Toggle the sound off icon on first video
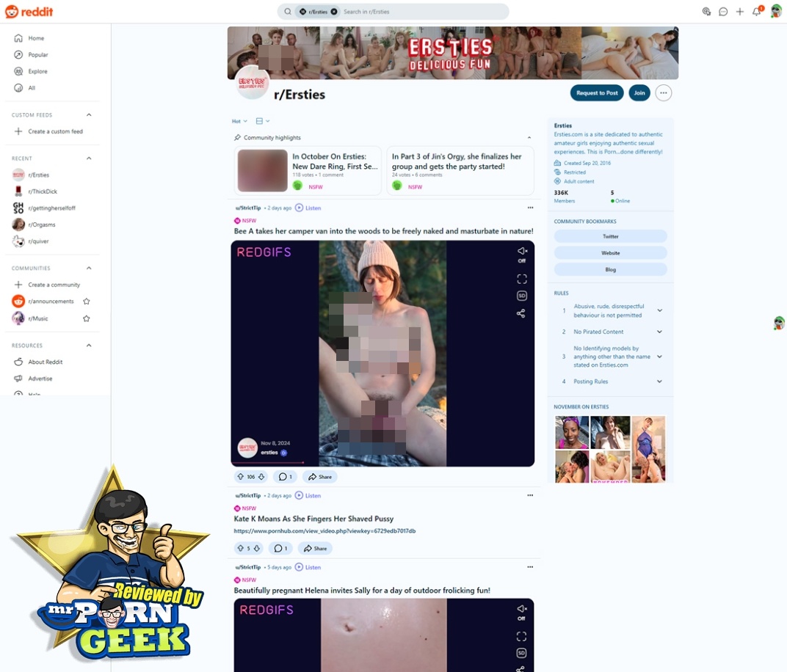787x672 pixels. (x=521, y=252)
